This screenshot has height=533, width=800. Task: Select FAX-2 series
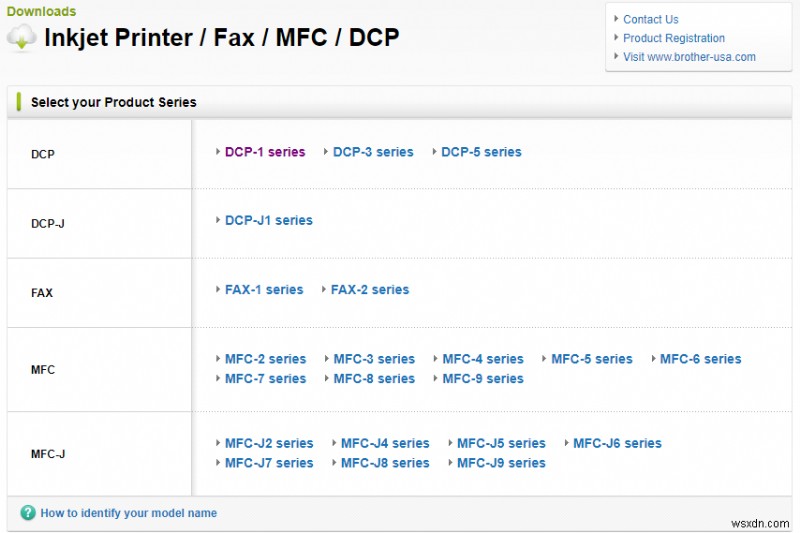pyautogui.click(x=369, y=290)
